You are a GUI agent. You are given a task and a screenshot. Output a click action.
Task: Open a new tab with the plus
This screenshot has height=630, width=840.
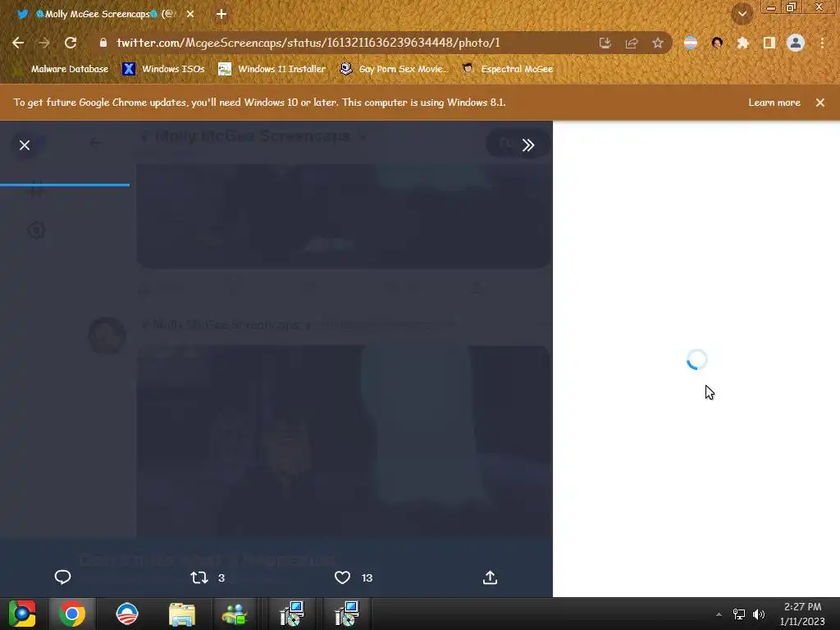[221, 15]
